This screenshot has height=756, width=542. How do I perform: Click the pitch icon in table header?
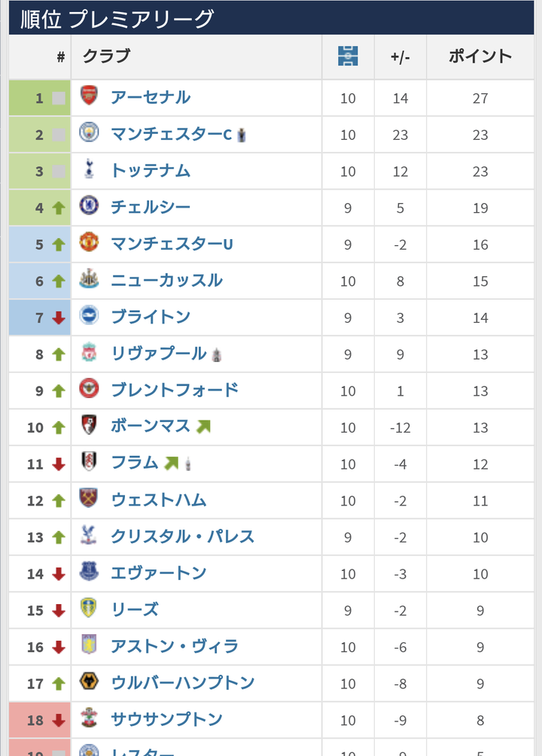pyautogui.click(x=348, y=56)
